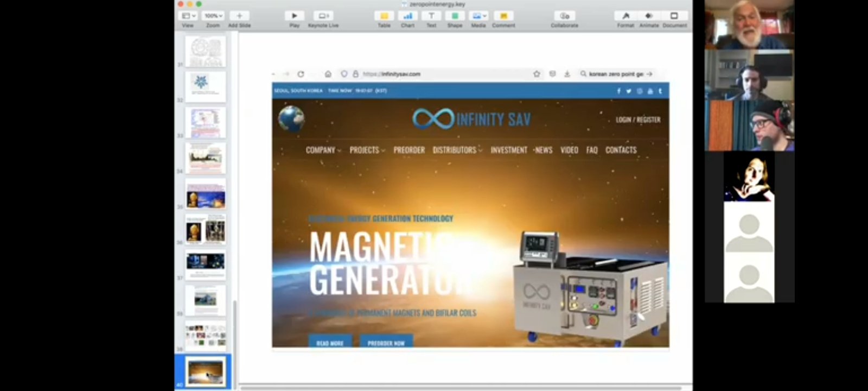This screenshot has width=868, height=391.
Task: Insert a Chart from the toolbar
Action: click(407, 16)
